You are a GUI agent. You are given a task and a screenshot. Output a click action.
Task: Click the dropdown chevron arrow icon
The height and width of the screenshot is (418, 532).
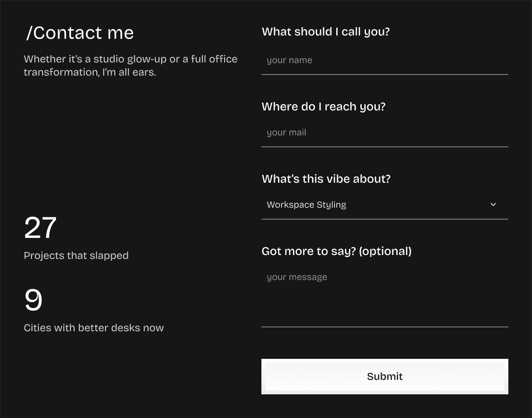(493, 205)
